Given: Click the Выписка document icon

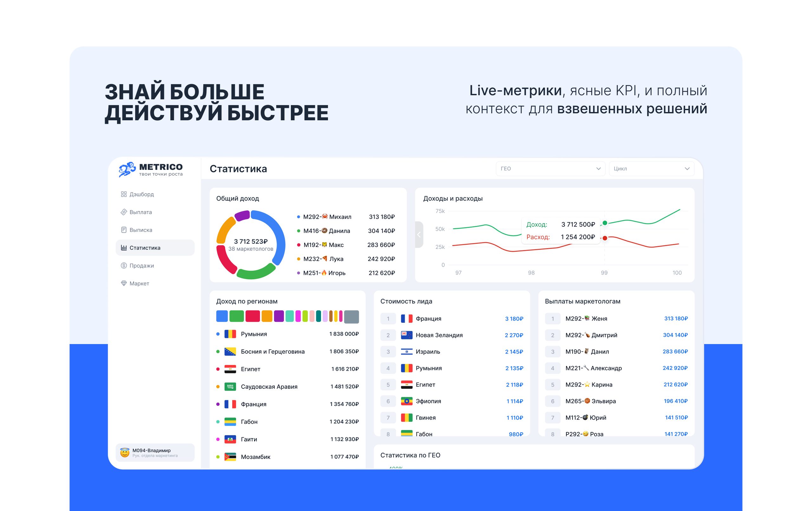Looking at the screenshot, I should coord(124,230).
